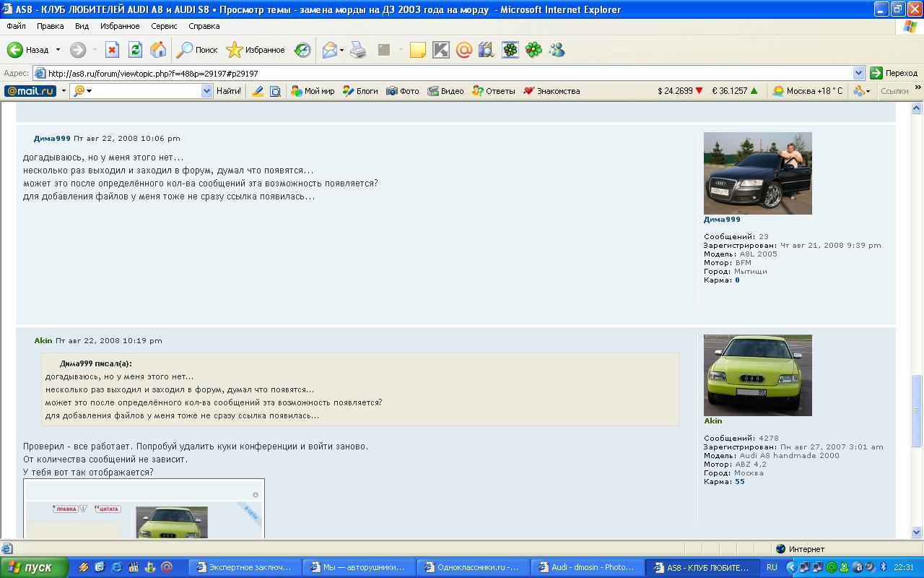Open the Mail.ru search field dropdown
924x578 pixels.
click(x=206, y=91)
